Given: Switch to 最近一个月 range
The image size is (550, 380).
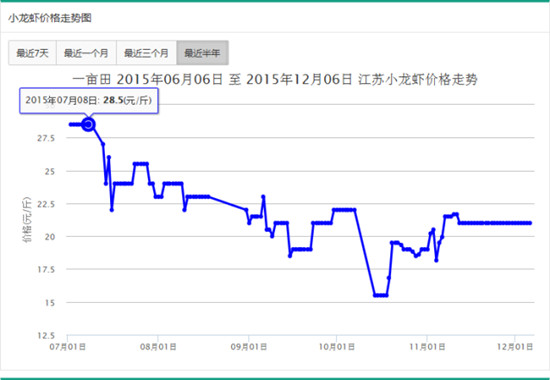Looking at the screenshot, I should pyautogui.click(x=86, y=53).
